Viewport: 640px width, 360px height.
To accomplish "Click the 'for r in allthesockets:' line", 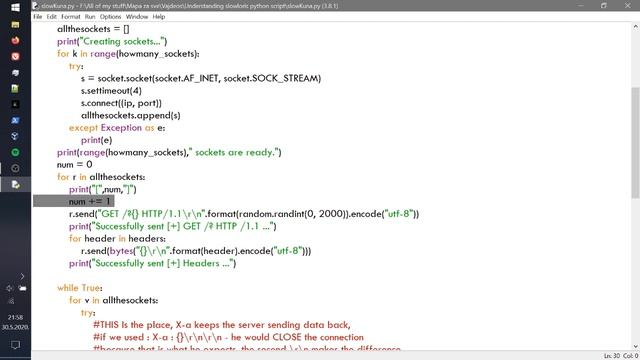I will 101,177.
